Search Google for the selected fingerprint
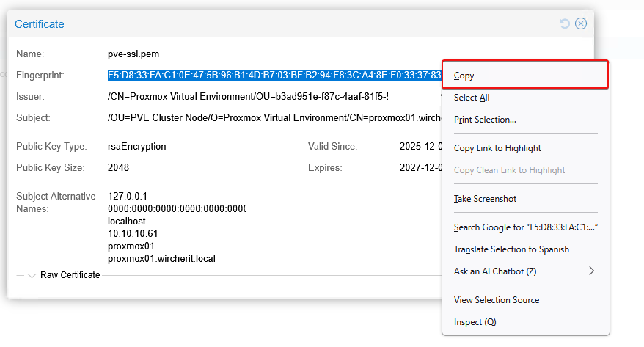 (525, 227)
